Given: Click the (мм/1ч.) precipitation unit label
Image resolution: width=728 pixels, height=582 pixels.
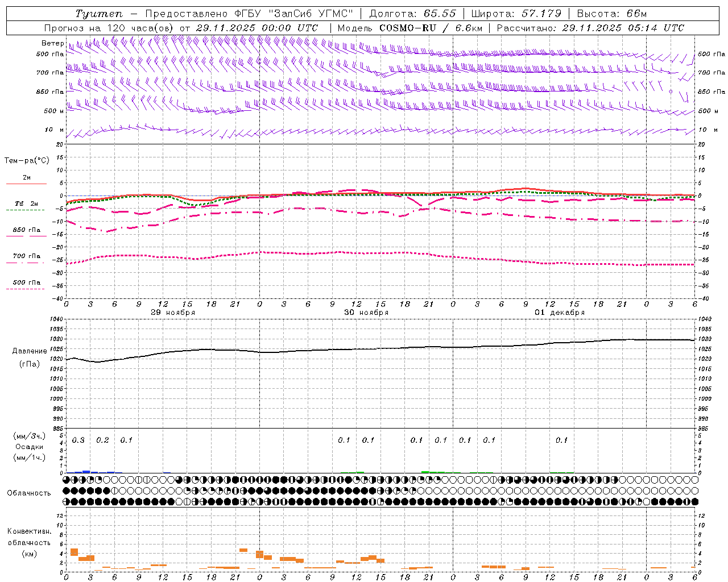Looking at the screenshot, I should pos(30,458).
